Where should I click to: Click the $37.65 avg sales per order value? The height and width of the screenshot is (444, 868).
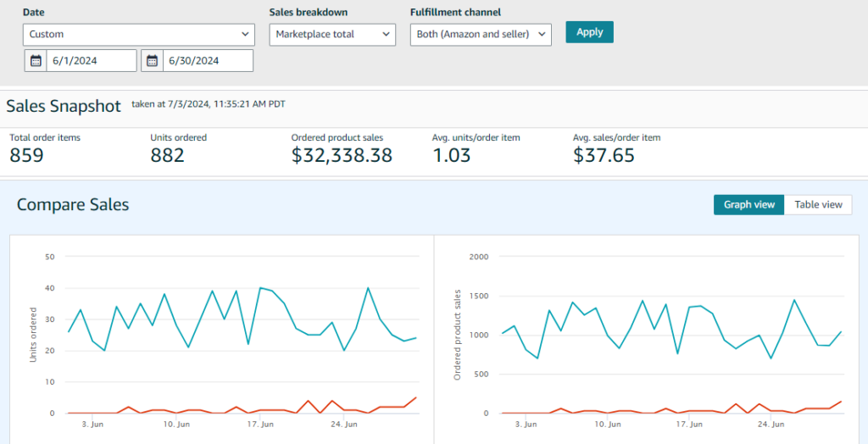pos(604,155)
